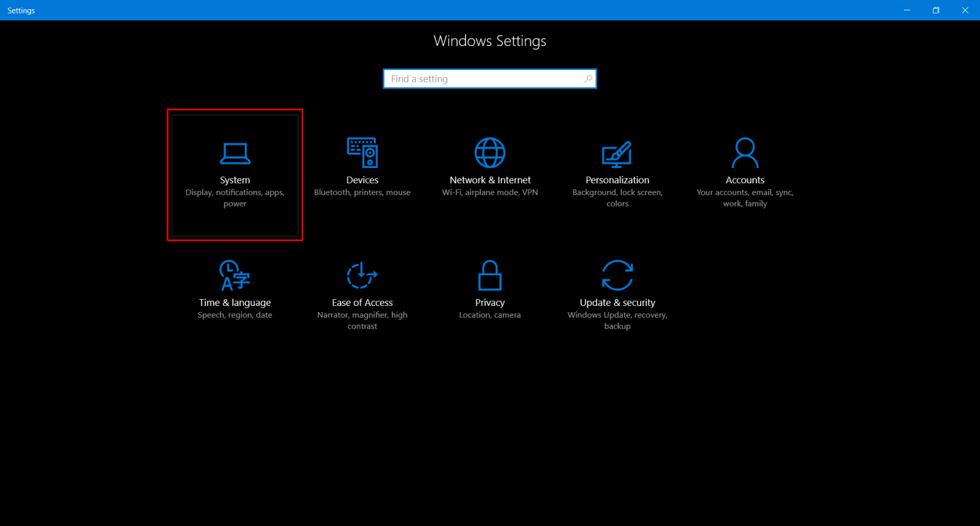Open the Devices keyboard and speaker icon
This screenshot has height=526, width=980.
[363, 153]
